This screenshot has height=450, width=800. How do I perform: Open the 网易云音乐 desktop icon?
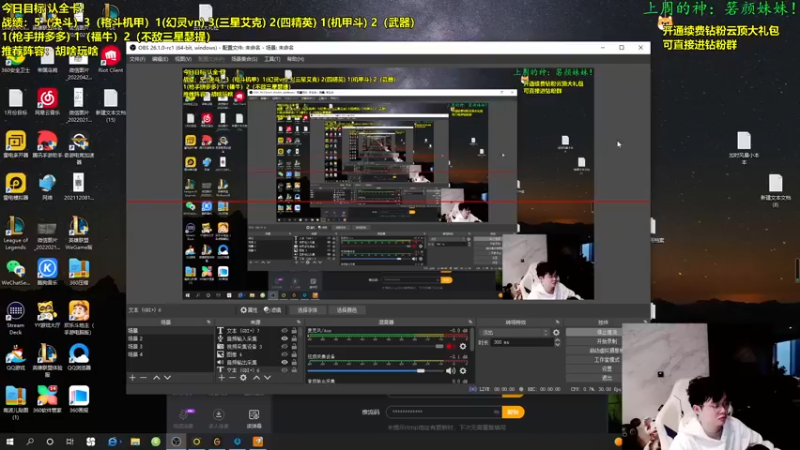47,101
